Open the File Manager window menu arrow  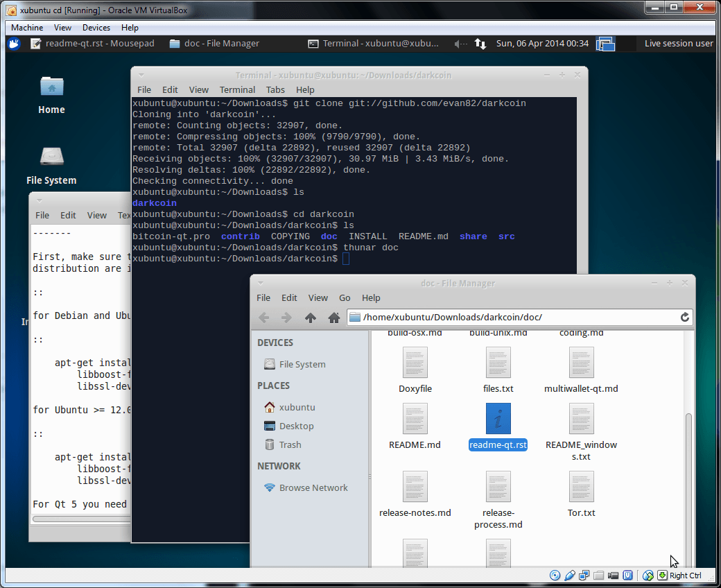[260, 283]
